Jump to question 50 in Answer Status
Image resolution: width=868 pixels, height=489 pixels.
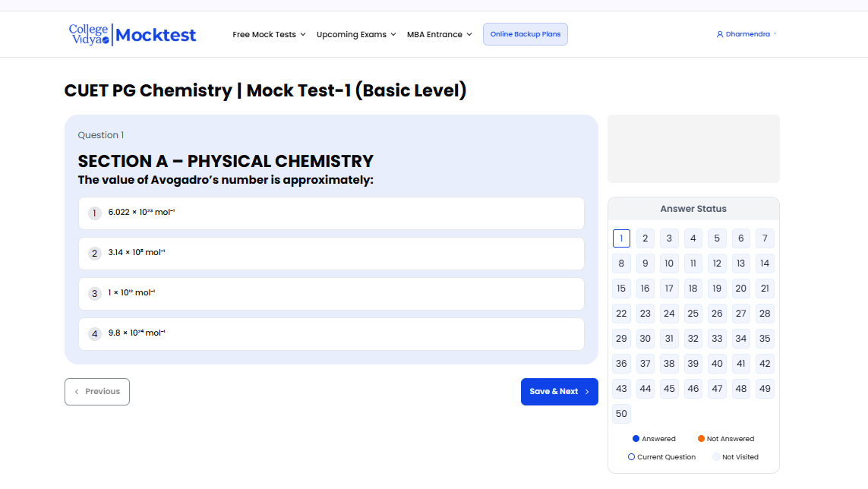(x=621, y=414)
